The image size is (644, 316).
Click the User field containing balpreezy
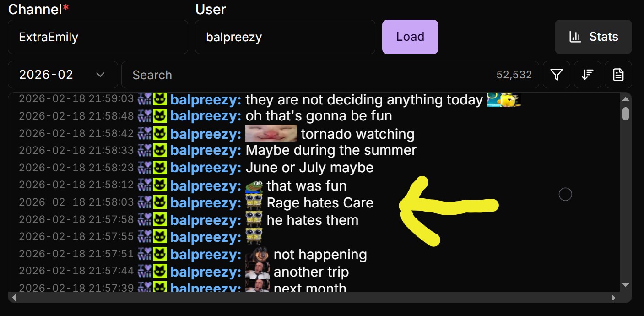tap(285, 37)
